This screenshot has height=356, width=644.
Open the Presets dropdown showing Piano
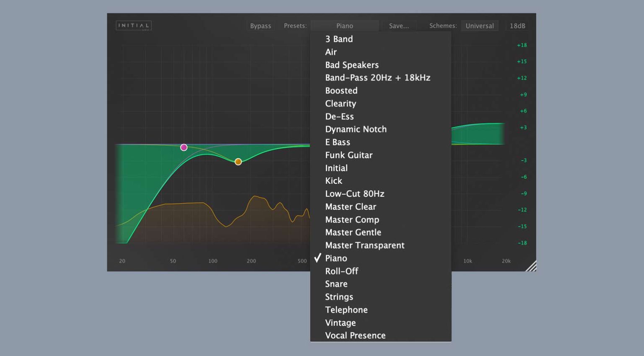click(345, 26)
